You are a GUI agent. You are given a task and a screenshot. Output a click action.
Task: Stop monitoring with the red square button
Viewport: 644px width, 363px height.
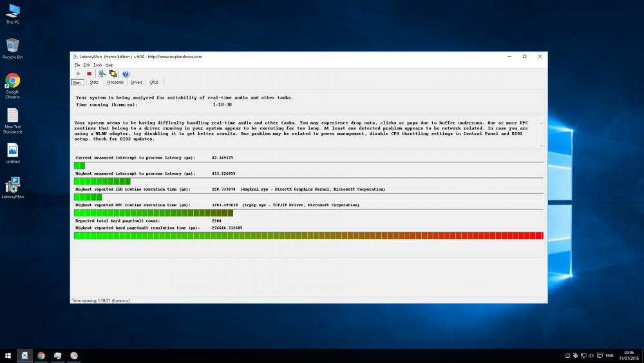coord(89,74)
